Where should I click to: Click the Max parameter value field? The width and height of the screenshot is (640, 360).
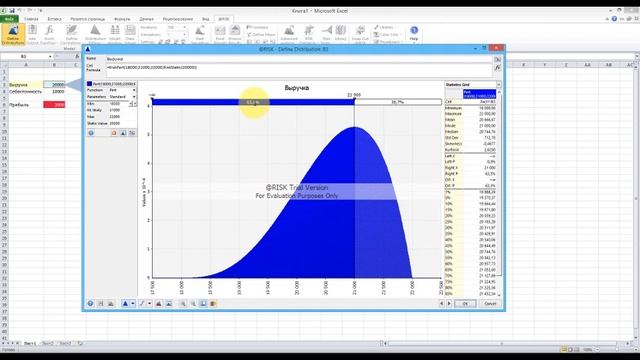click(122, 116)
